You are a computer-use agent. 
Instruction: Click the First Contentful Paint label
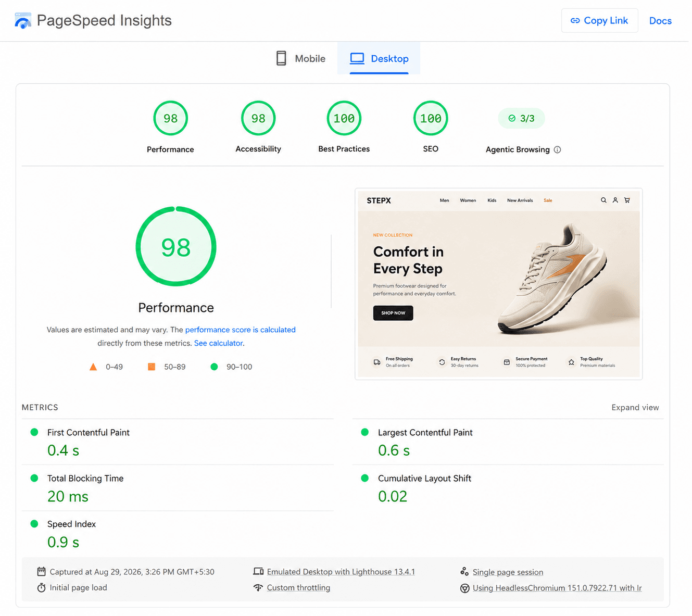[89, 432]
